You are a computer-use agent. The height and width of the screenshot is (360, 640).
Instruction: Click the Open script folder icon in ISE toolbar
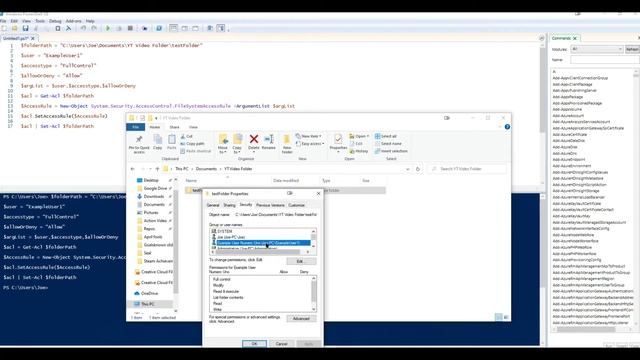(15, 28)
